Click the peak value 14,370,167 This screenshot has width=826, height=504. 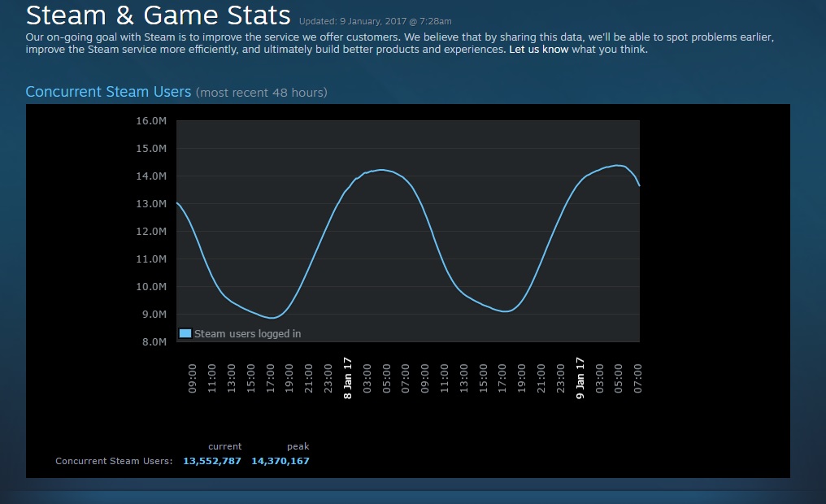pyautogui.click(x=280, y=461)
